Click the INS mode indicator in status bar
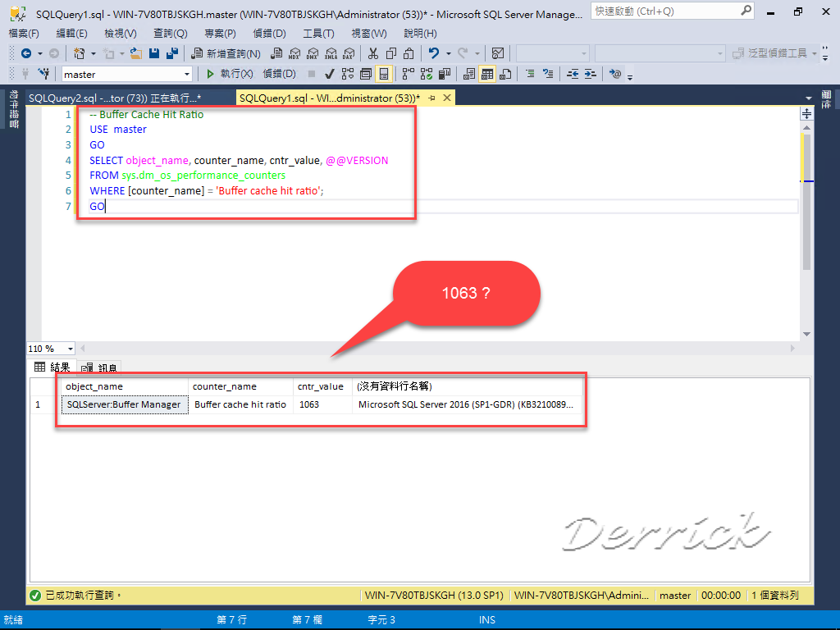The height and width of the screenshot is (630, 840). (x=487, y=619)
